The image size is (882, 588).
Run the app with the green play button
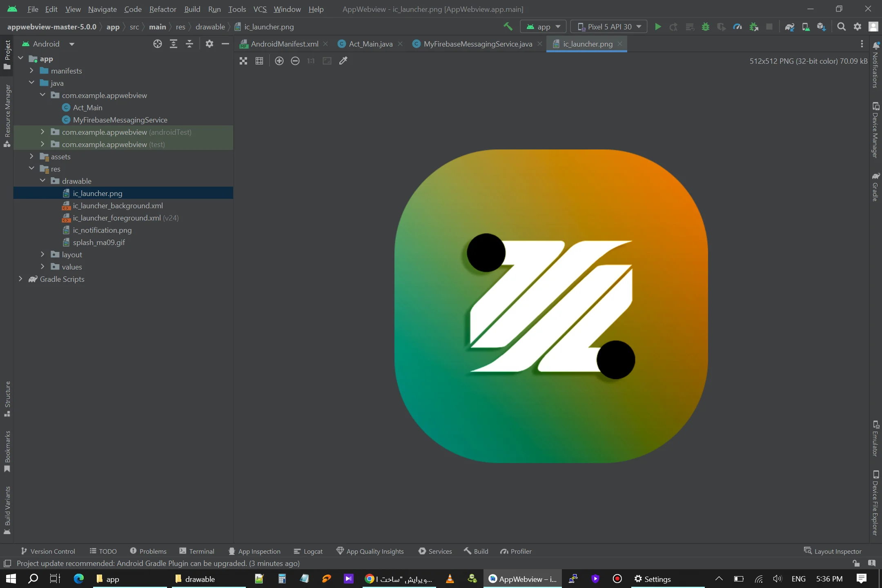coord(658,27)
